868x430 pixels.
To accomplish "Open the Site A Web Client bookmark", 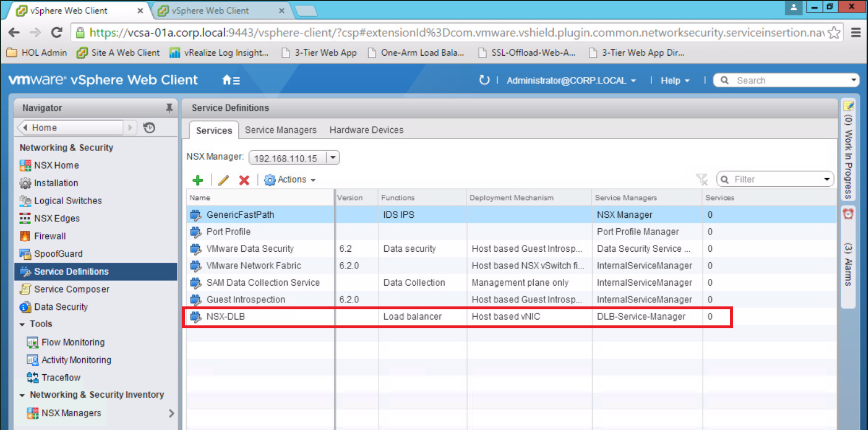I will [118, 52].
